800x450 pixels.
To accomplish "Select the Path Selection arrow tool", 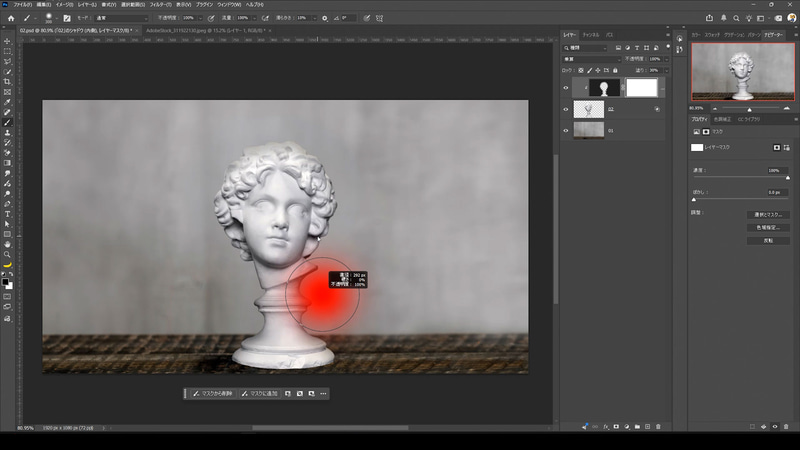I will point(7,224).
